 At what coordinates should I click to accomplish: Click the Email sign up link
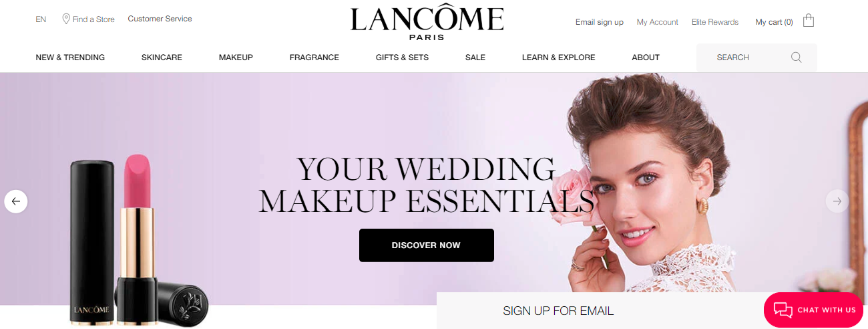coord(600,22)
